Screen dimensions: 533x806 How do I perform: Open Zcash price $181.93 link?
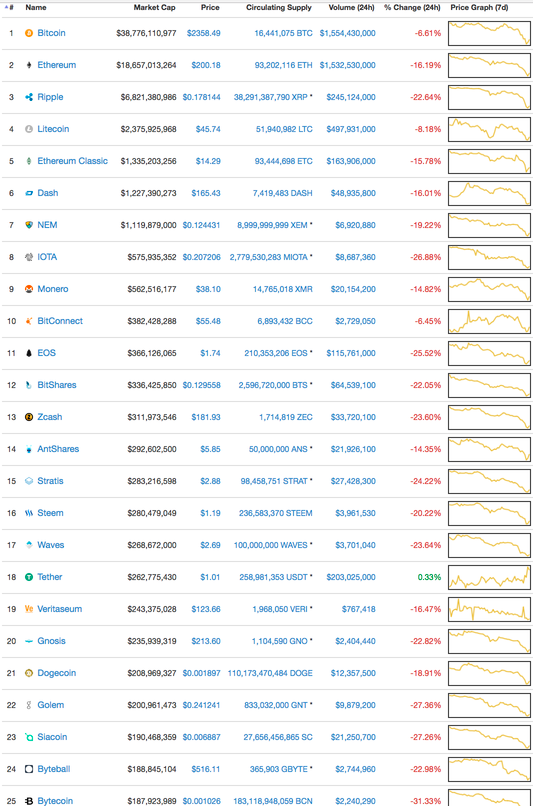click(206, 417)
